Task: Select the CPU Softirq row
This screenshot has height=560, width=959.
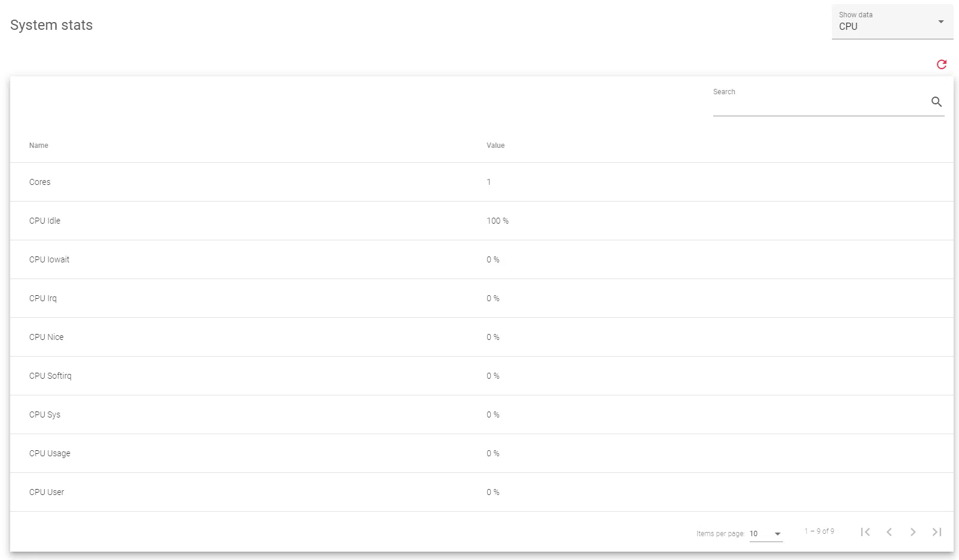Action: [x=50, y=376]
